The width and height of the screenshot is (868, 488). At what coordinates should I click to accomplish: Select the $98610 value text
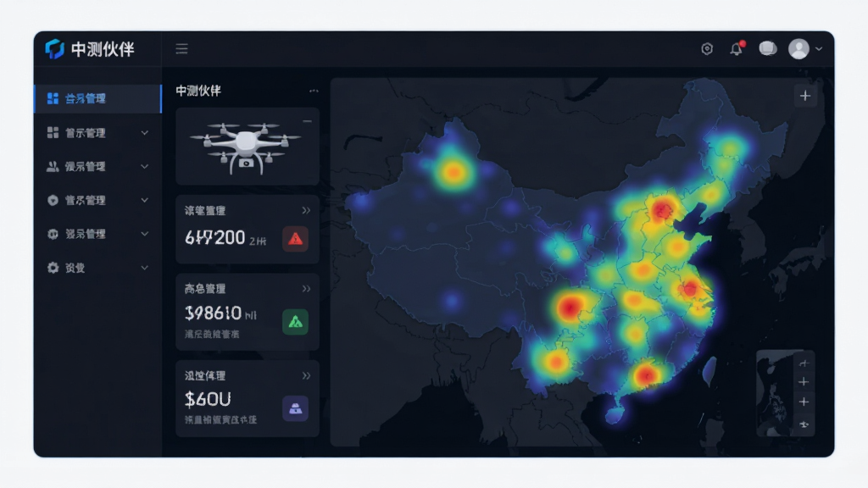213,313
